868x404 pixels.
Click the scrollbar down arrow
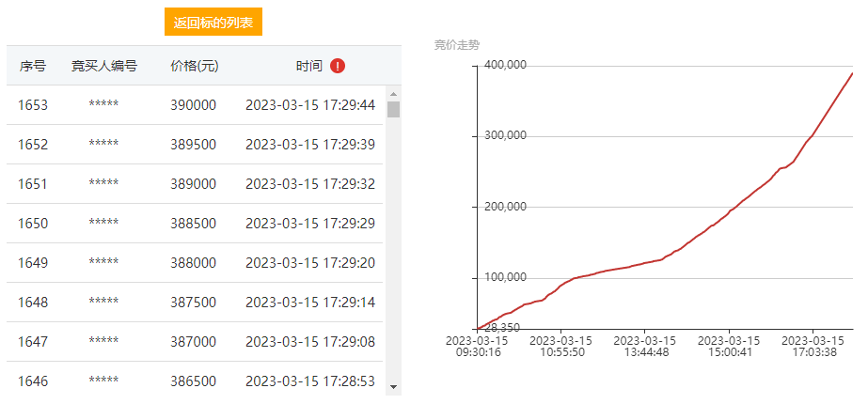click(394, 387)
